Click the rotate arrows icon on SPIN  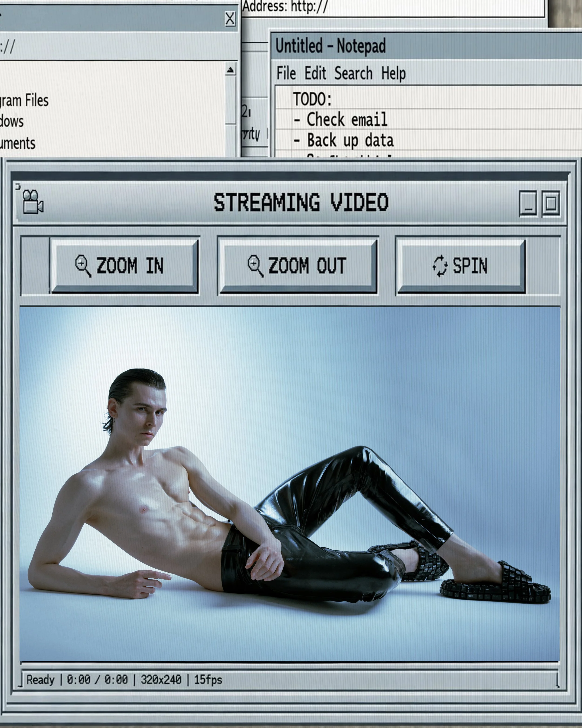tap(440, 266)
